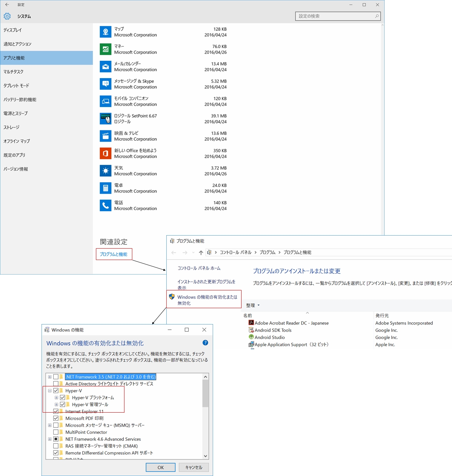The height and width of the screenshot is (476, 452).
Task: Click the up arrow in プログラムと機能 navigation bar
Action: [x=201, y=253]
